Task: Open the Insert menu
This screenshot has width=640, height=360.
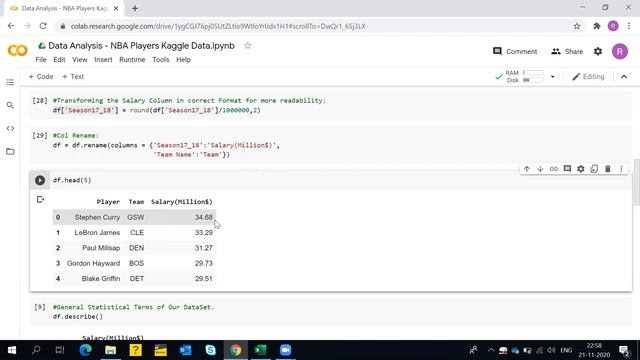Action: pyautogui.click(x=103, y=60)
